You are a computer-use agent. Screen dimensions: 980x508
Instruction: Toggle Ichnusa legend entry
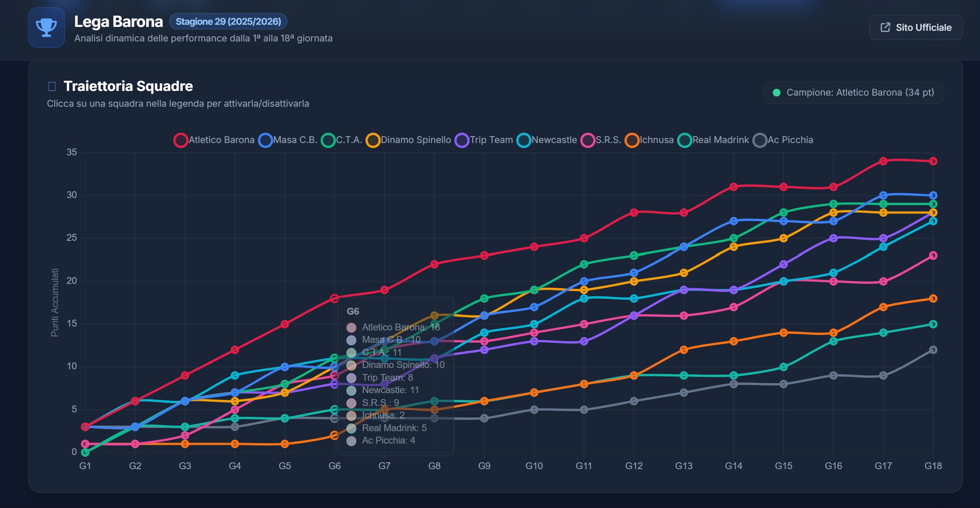click(x=649, y=140)
